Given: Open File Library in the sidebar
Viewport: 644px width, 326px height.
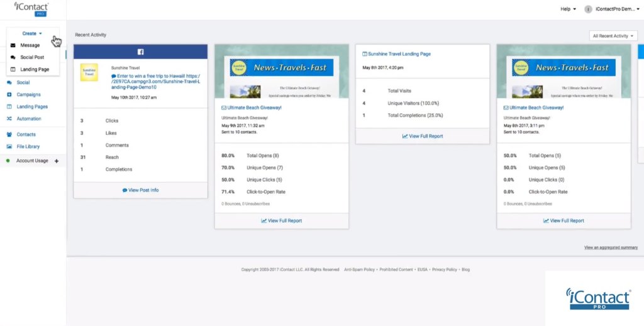Looking at the screenshot, I should tap(28, 146).
